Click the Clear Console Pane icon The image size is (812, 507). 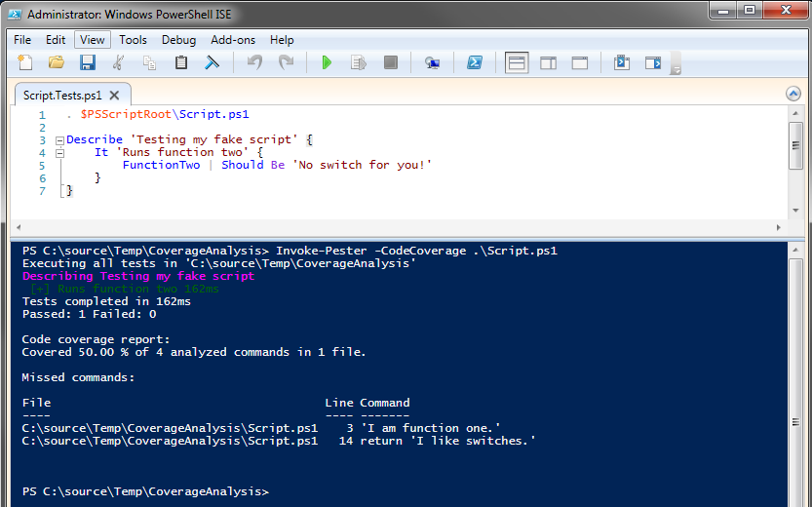[212, 62]
